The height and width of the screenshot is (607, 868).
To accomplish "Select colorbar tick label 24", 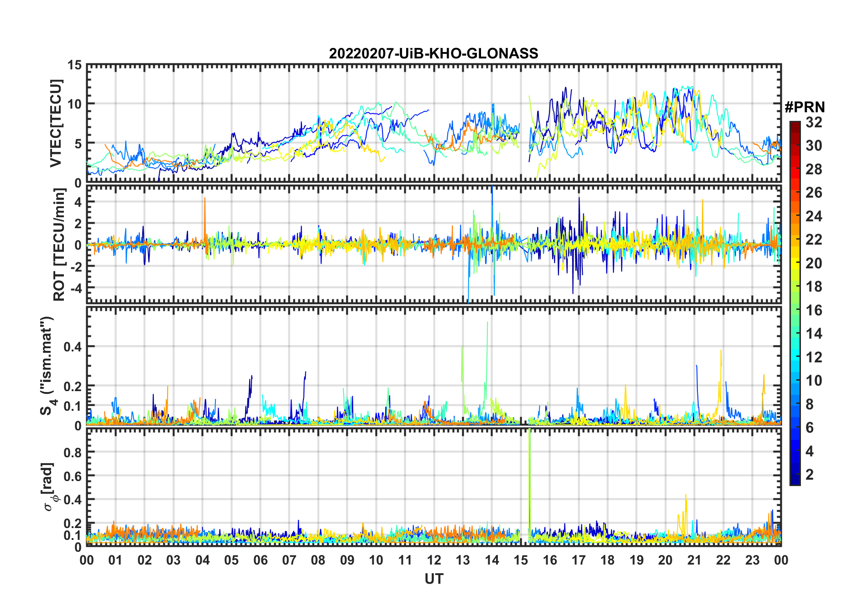I will pos(814,216).
